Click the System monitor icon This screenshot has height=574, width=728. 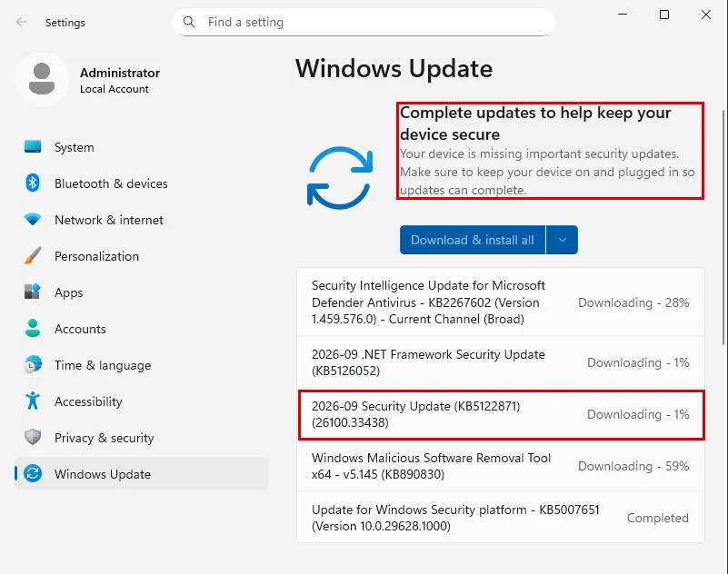(x=33, y=146)
